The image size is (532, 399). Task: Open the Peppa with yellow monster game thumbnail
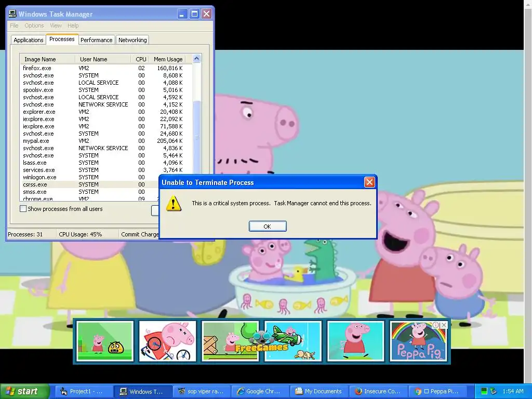[105, 341]
